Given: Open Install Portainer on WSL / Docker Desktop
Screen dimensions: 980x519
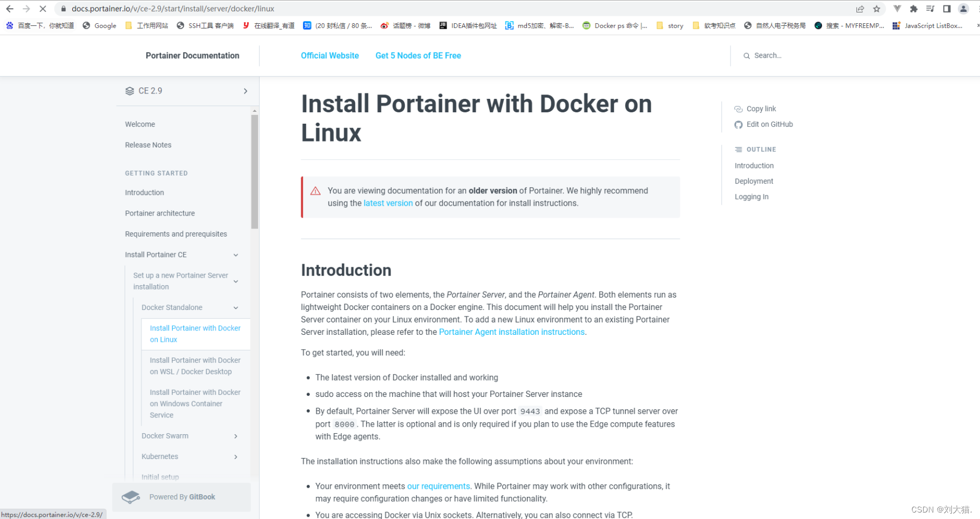Looking at the screenshot, I should click(195, 366).
